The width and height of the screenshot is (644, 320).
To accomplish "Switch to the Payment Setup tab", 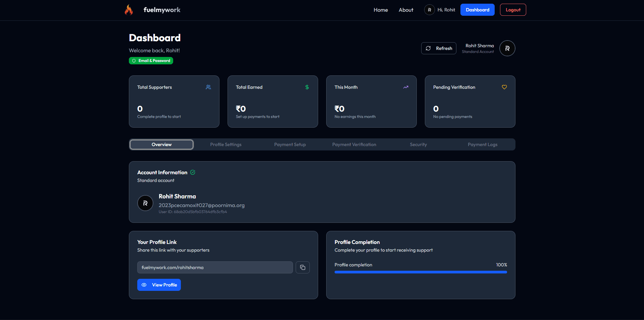I will 290,144.
